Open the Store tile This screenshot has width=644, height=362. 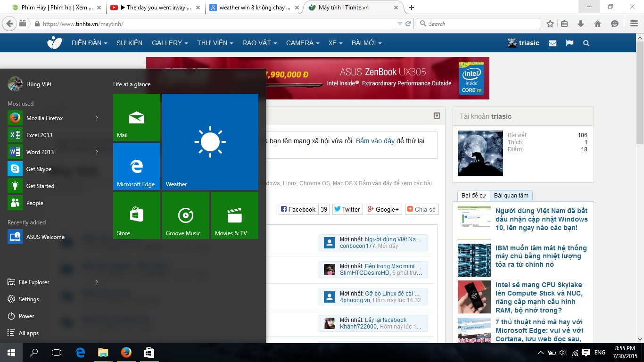click(137, 215)
